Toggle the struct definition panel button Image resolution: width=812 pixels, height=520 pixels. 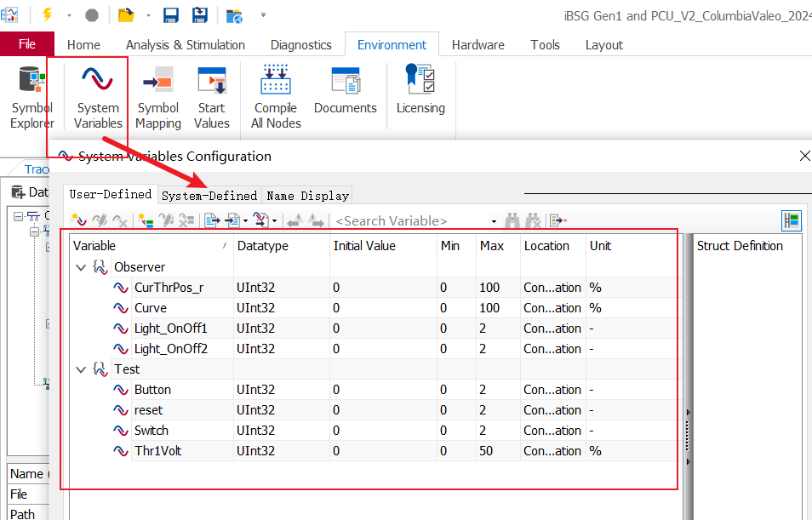[x=792, y=221]
